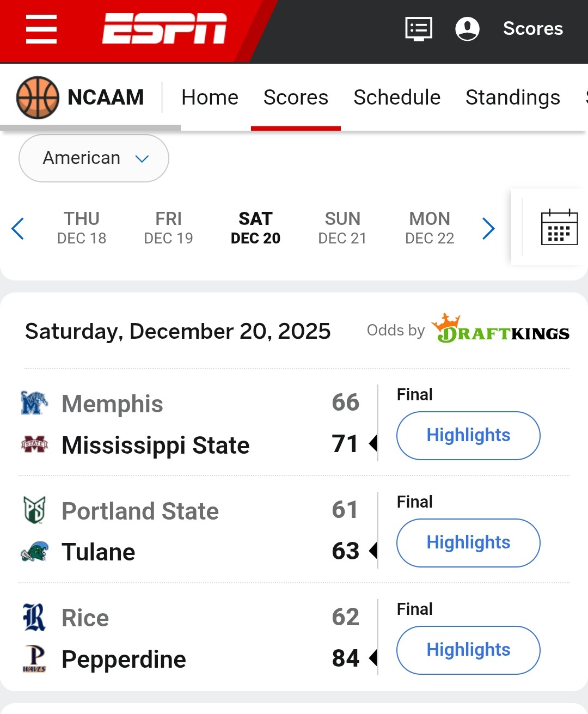Open the hamburger navigation menu

point(41,29)
